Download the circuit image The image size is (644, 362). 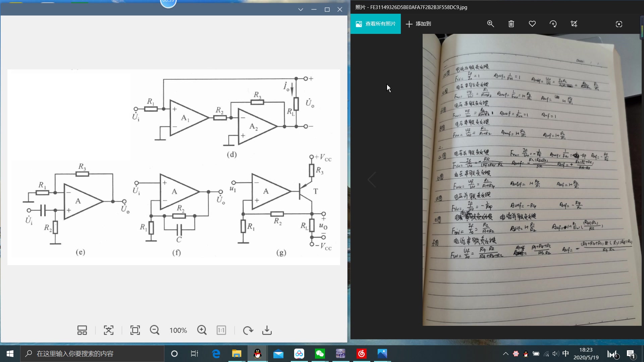[267, 330]
